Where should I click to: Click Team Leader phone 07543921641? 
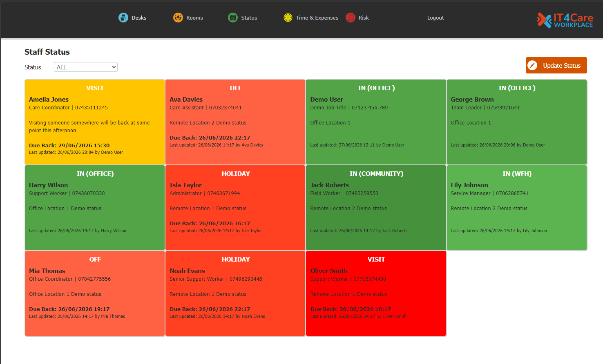point(503,108)
